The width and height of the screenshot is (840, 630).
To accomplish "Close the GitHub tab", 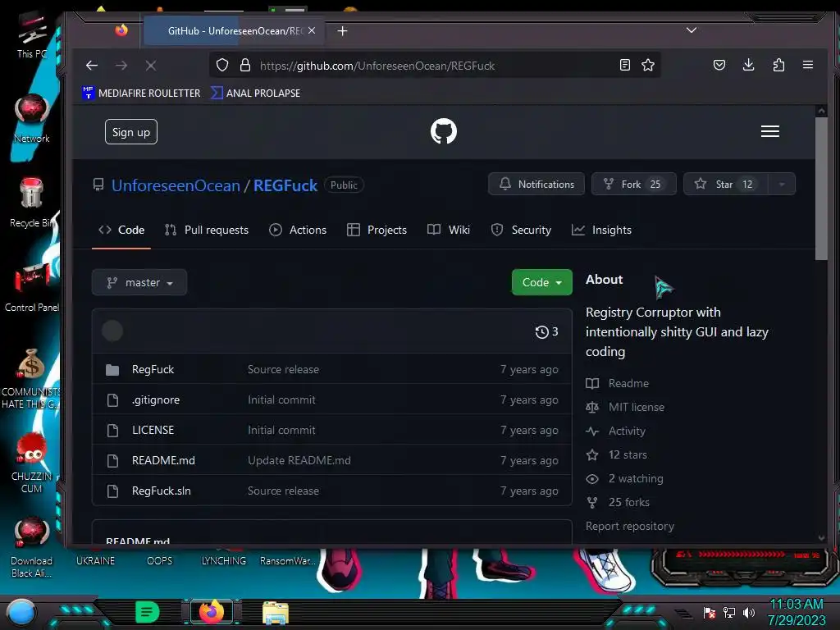I will click(312, 30).
